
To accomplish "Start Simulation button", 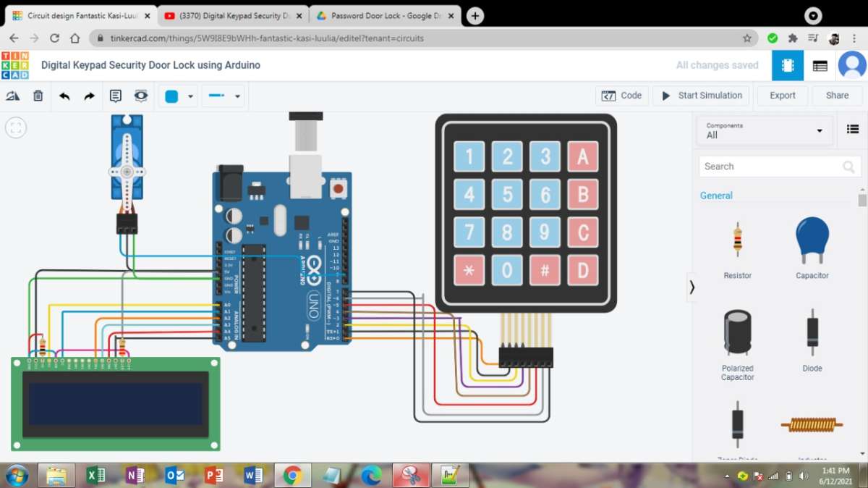I will click(702, 96).
